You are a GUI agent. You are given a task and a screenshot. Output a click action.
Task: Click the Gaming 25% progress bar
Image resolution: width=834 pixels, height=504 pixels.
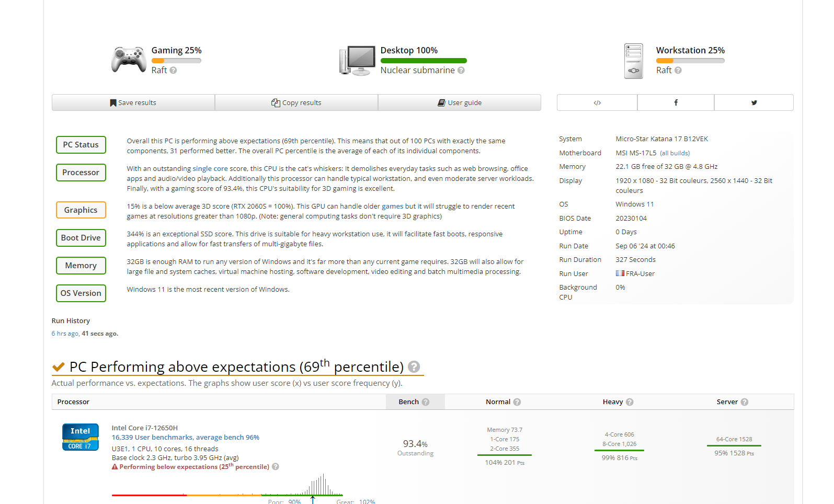click(x=176, y=61)
